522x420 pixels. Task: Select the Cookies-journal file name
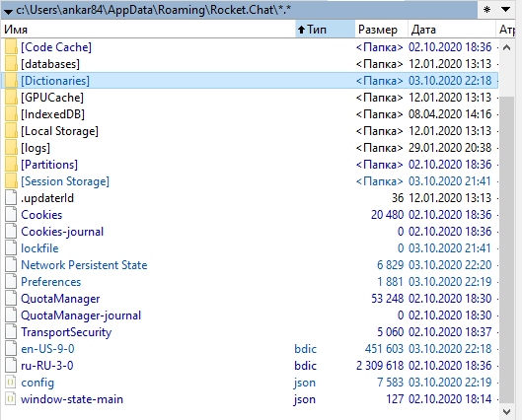click(x=62, y=232)
